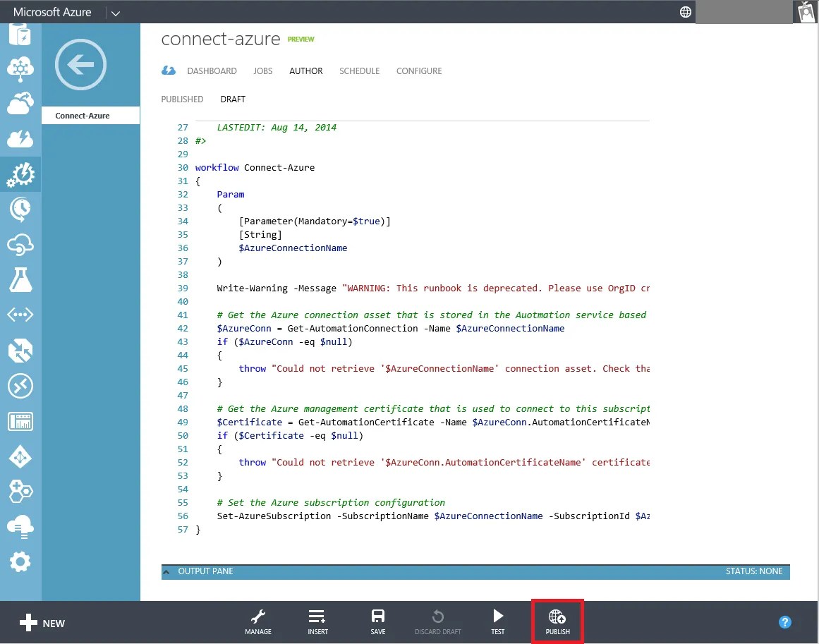The width and height of the screenshot is (819, 644).
Task: Click the globe language icon in header
Action: (685, 11)
